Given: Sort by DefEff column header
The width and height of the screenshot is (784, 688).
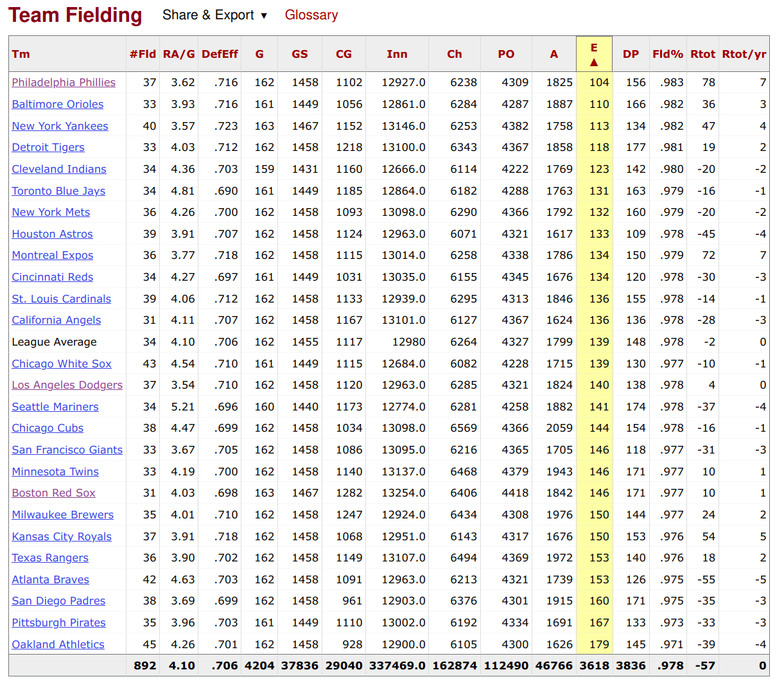Looking at the screenshot, I should 220,54.
